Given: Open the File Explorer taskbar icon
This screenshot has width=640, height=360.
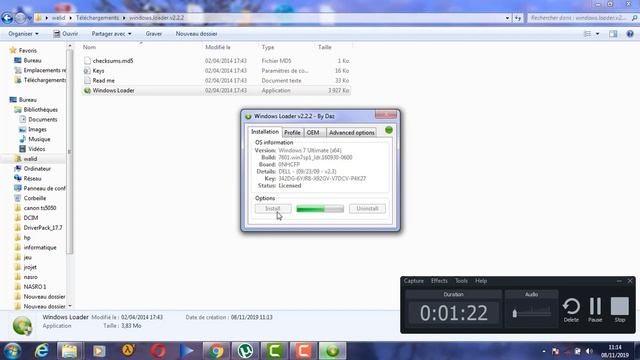Looking at the screenshot, I should point(69,351).
